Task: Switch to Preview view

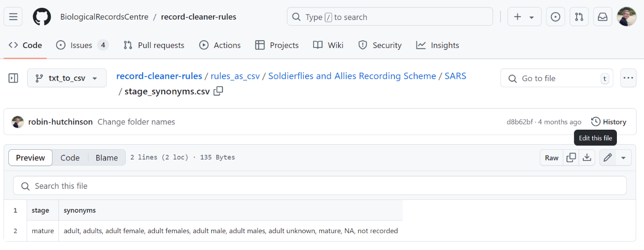Action: pos(30,158)
